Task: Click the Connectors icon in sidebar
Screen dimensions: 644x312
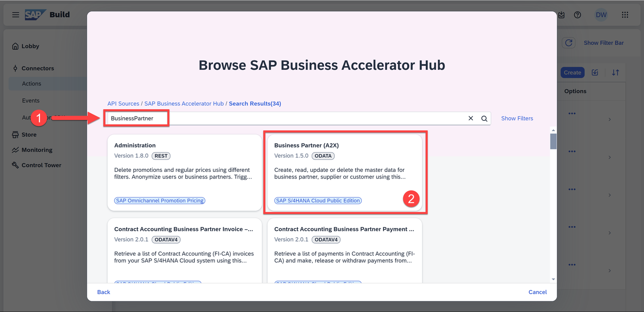Action: pos(16,68)
